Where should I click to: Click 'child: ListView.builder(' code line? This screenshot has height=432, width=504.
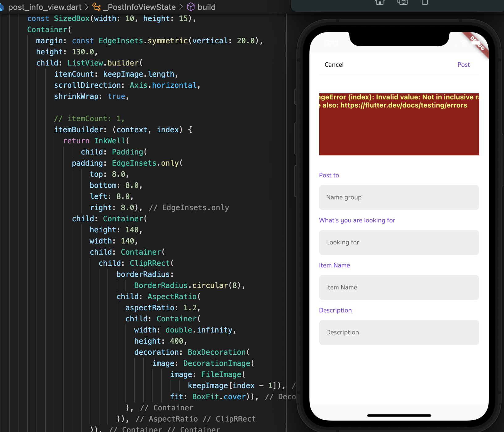[x=90, y=63]
